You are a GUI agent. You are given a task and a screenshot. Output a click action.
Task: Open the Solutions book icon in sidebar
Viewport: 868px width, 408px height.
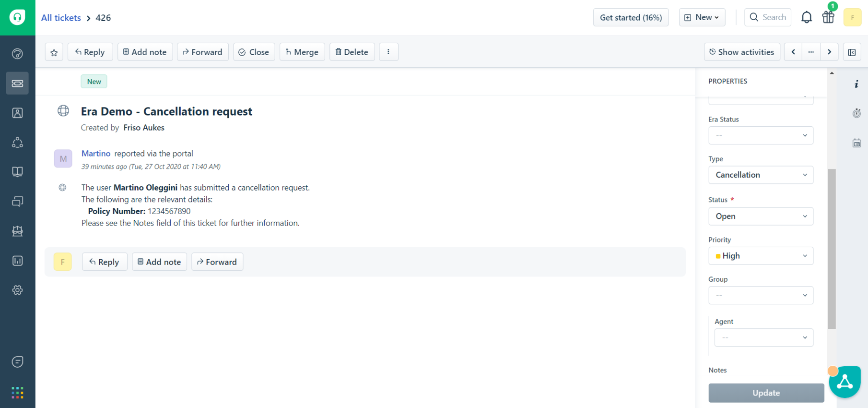[x=17, y=172]
